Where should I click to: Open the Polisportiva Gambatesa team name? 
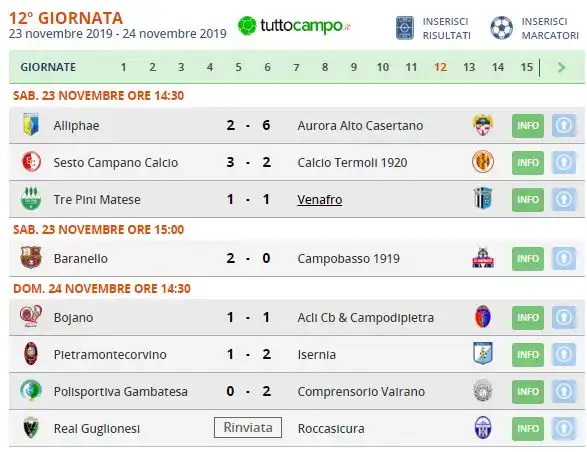(x=121, y=392)
